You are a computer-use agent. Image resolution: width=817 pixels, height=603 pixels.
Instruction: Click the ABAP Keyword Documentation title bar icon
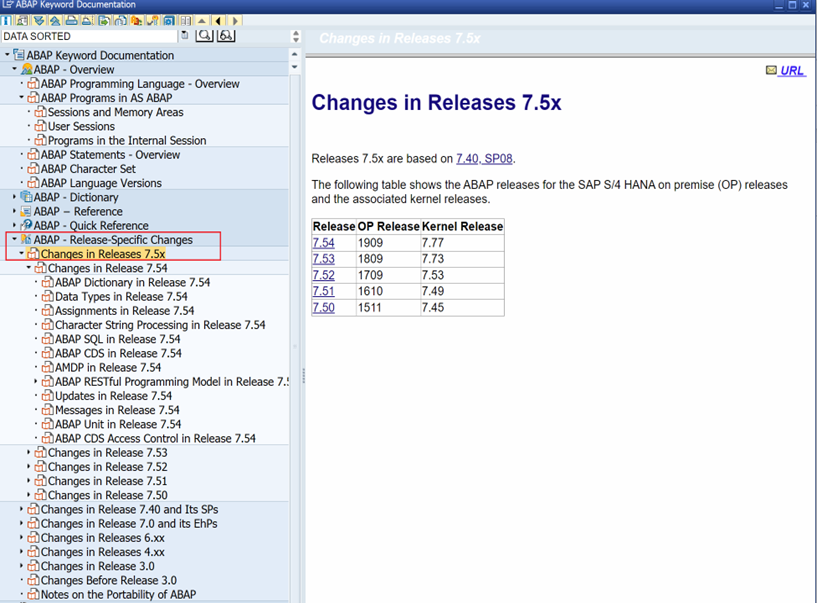click(x=7, y=5)
